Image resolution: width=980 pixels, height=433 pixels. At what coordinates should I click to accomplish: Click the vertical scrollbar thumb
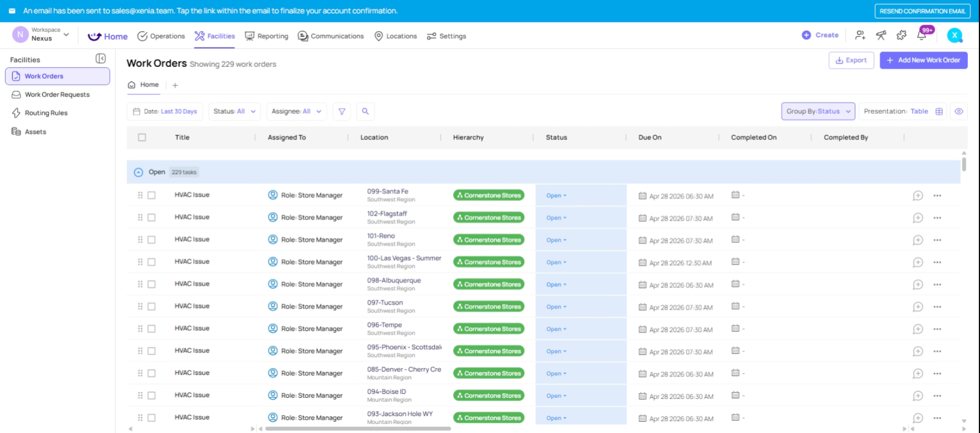pos(964,164)
